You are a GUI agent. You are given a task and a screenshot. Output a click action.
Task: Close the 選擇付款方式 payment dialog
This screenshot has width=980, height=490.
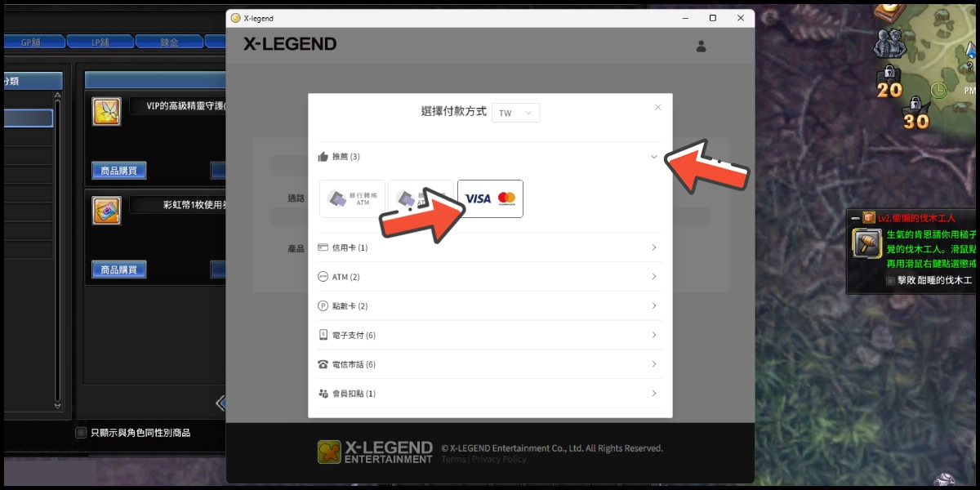(x=658, y=107)
